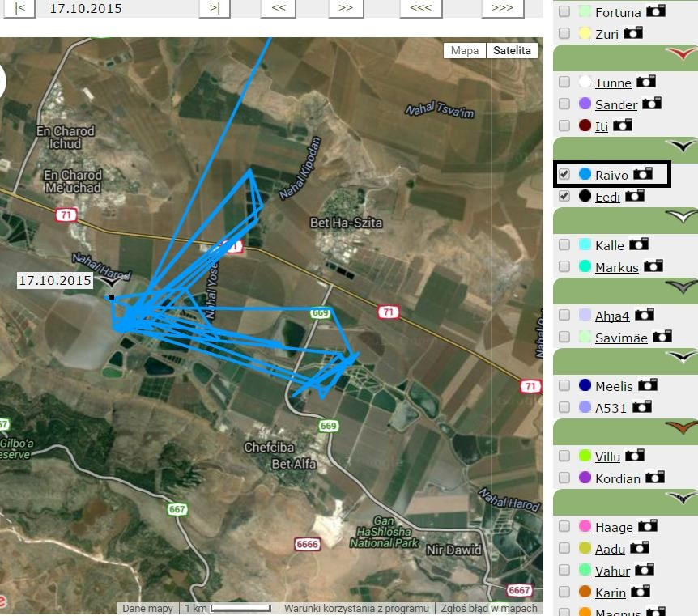Image resolution: width=698 pixels, height=616 pixels.
Task: Open the camera icon next to Eedi
Action: (634, 195)
